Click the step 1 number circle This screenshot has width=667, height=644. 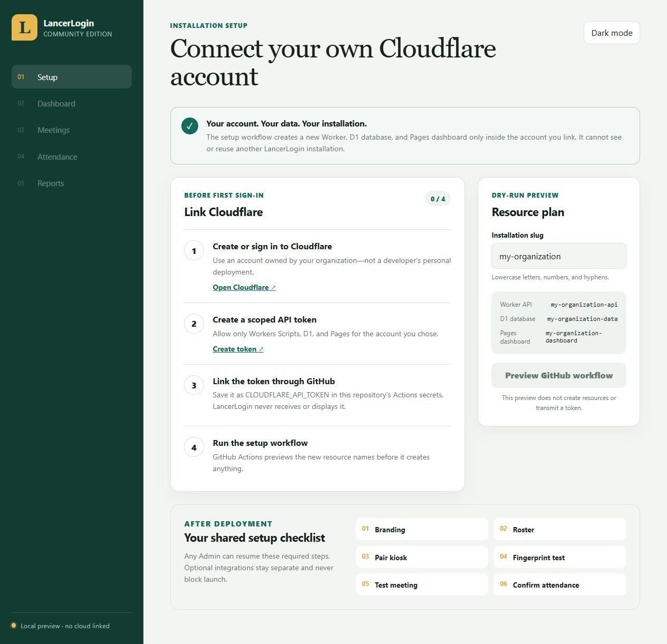click(x=194, y=251)
